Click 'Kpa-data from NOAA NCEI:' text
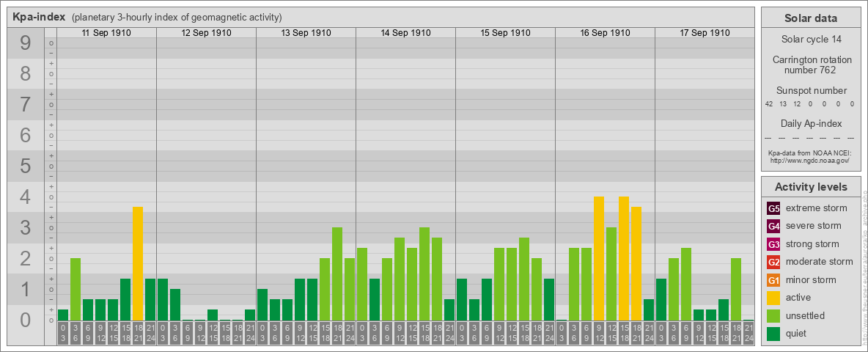 tap(810, 153)
